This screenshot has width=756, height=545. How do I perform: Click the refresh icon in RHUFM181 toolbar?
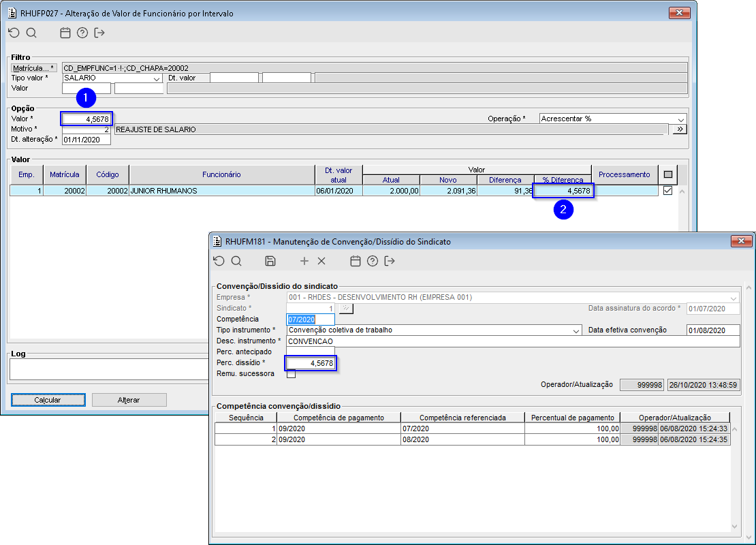(x=219, y=261)
